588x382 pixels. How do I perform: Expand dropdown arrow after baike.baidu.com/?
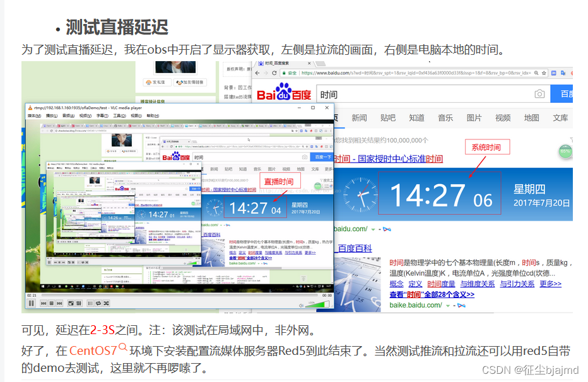tap(448, 306)
